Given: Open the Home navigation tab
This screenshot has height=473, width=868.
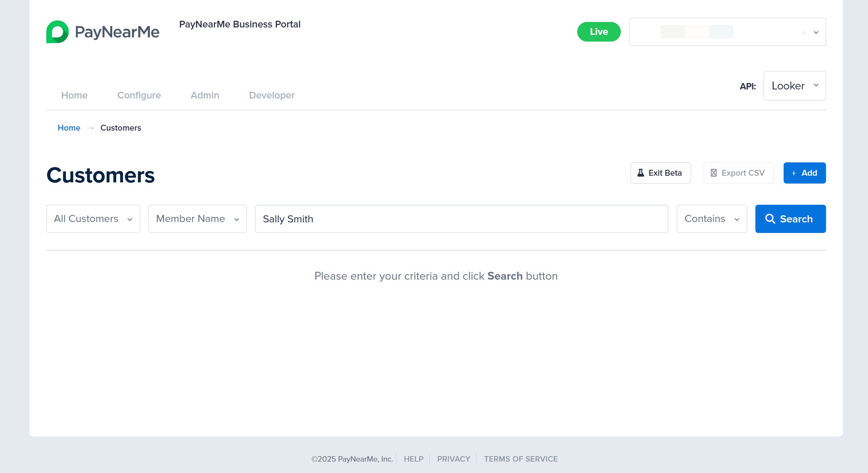Looking at the screenshot, I should tap(74, 95).
